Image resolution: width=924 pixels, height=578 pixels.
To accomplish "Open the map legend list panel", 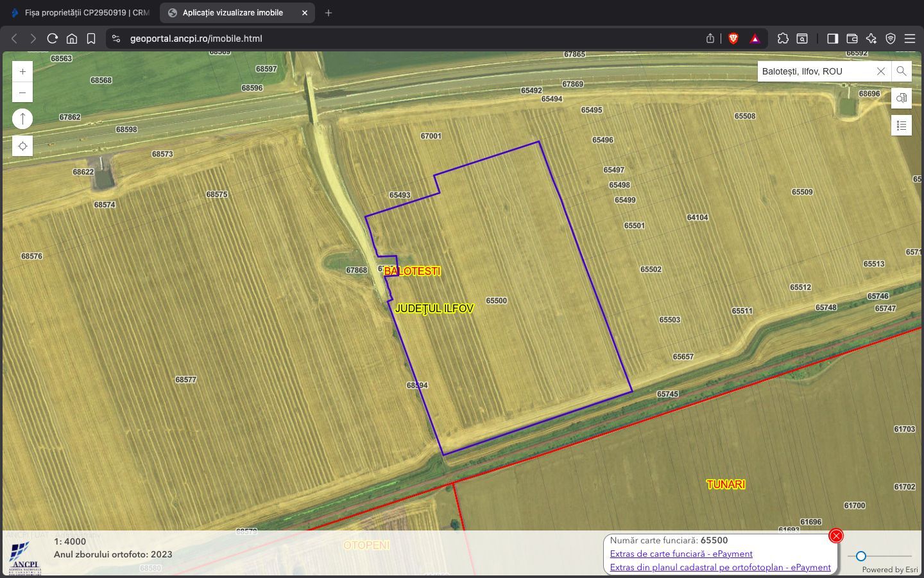I will click(x=901, y=125).
